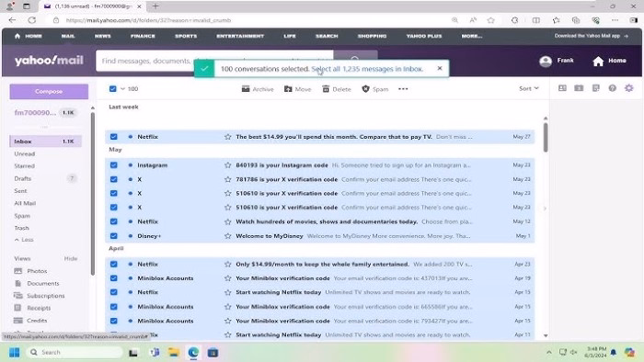Screen dimensions: 644x362
Task: Click the Archive toolbar icon
Action: 246,89
